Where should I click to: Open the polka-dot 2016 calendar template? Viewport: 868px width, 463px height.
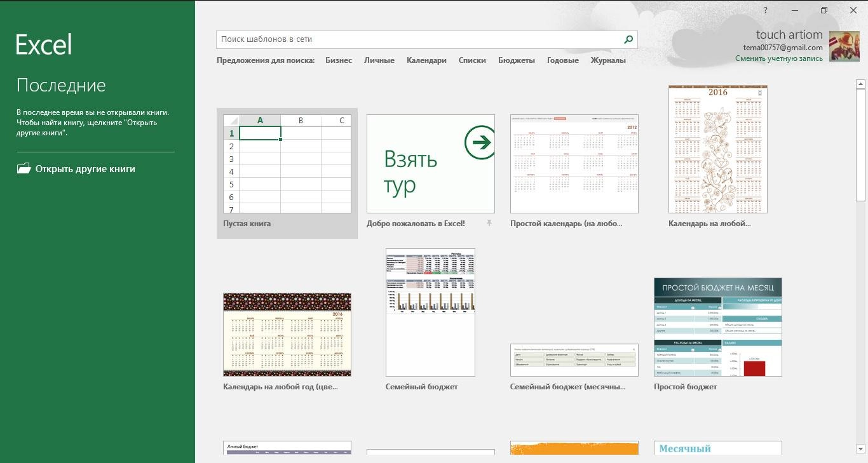click(287, 335)
